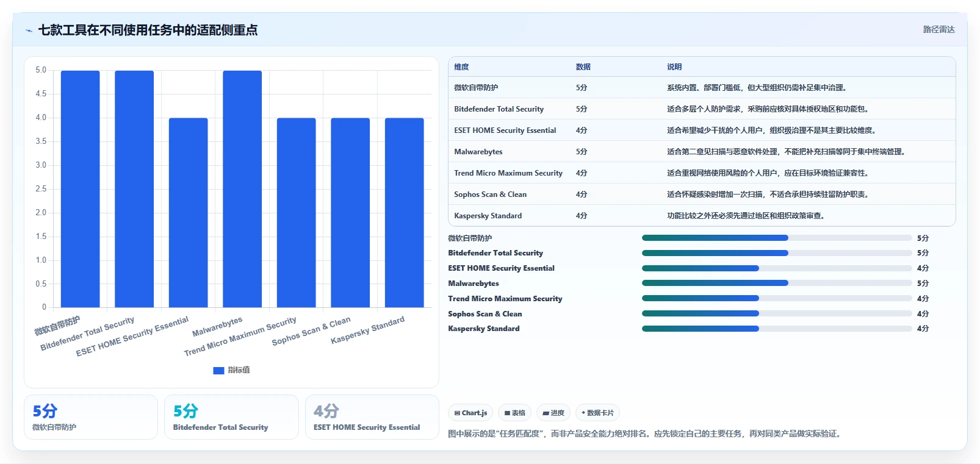Image resolution: width=980 pixels, height=464 pixels.
Task: Click the Kaspersky Standard name cell in the table
Action: (488, 216)
